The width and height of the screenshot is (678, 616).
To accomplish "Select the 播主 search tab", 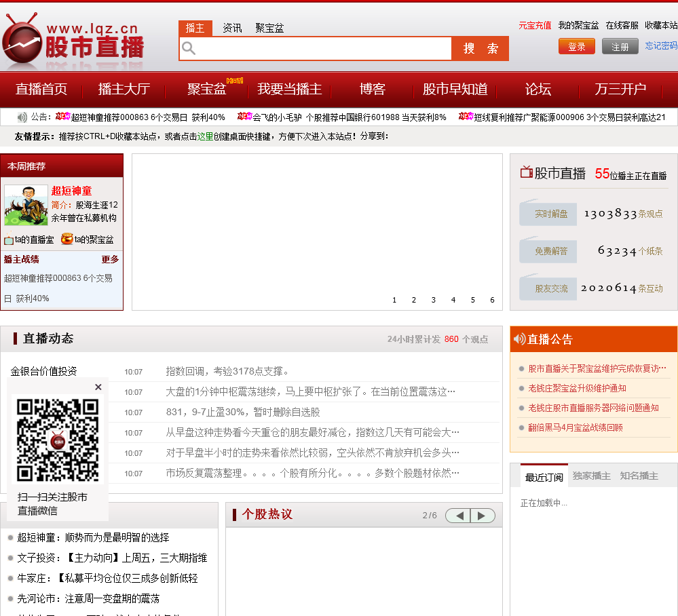I will [x=195, y=28].
